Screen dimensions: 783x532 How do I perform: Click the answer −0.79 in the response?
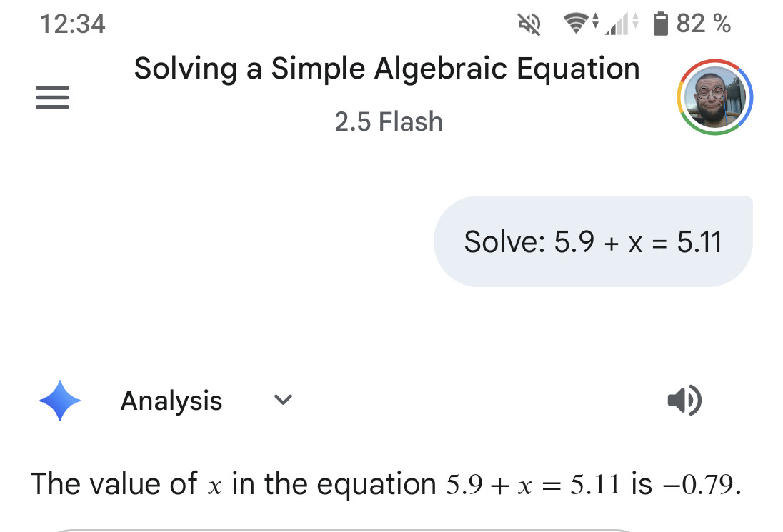pos(699,485)
